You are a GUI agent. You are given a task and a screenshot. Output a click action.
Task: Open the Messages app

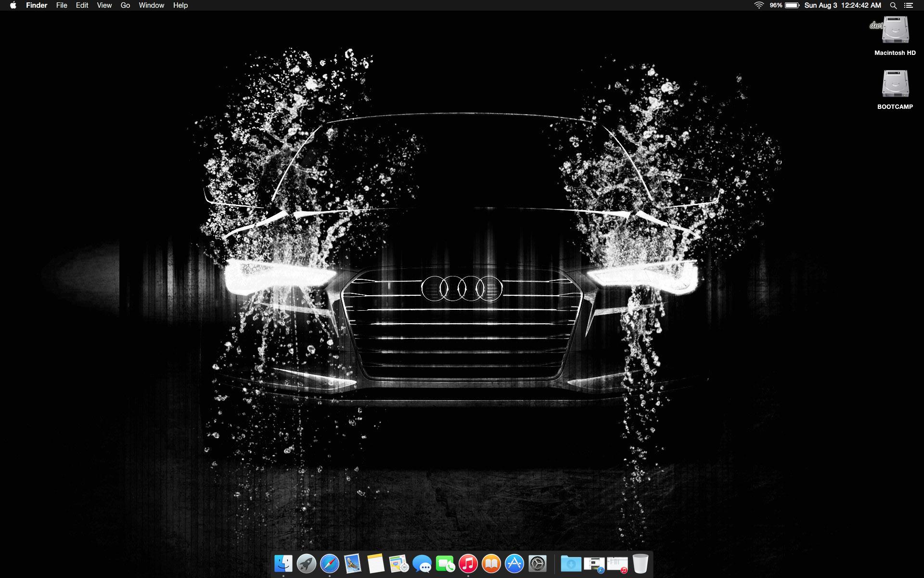pyautogui.click(x=422, y=564)
